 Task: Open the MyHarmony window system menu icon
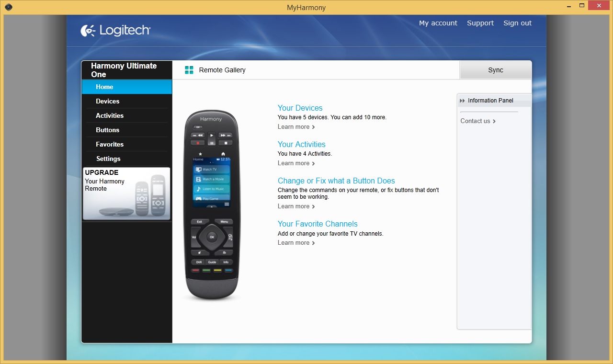point(8,7)
